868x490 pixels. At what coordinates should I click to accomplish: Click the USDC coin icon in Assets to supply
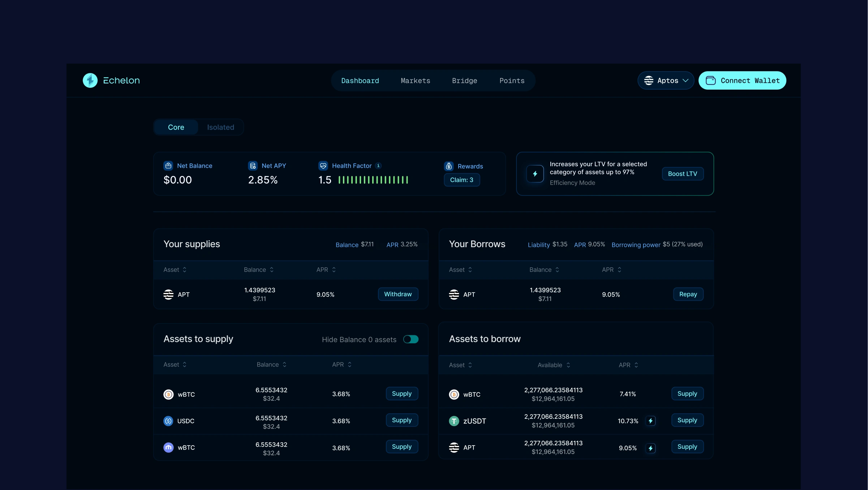coord(168,421)
